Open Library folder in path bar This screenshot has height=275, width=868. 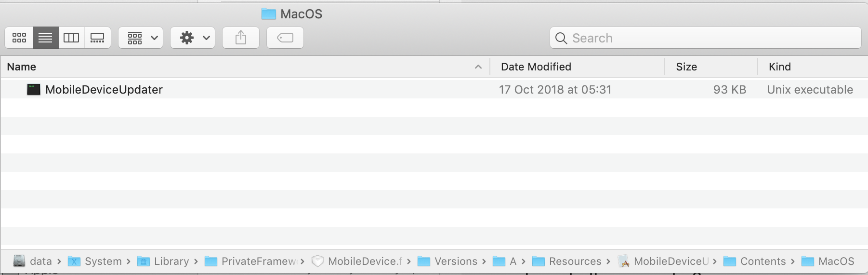tap(171, 261)
